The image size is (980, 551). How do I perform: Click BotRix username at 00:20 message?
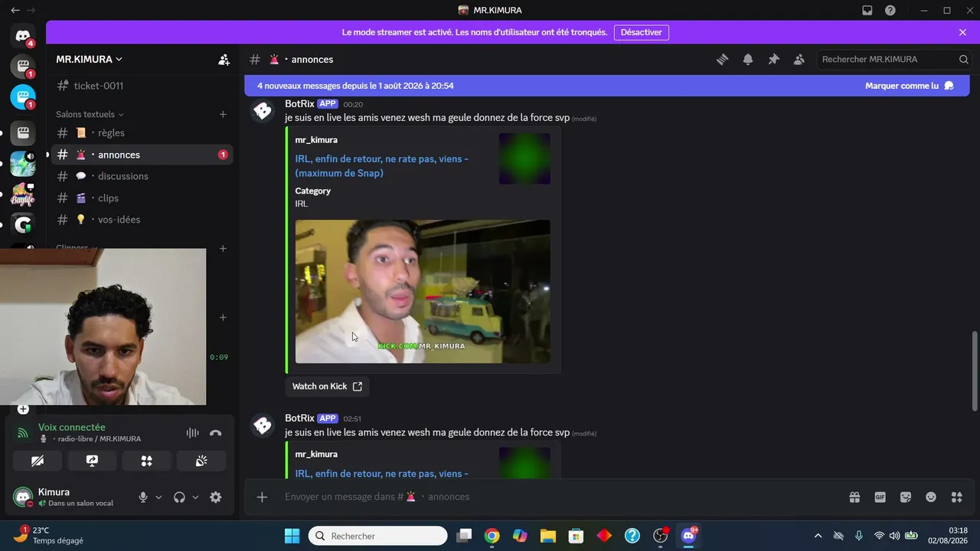[299, 103]
